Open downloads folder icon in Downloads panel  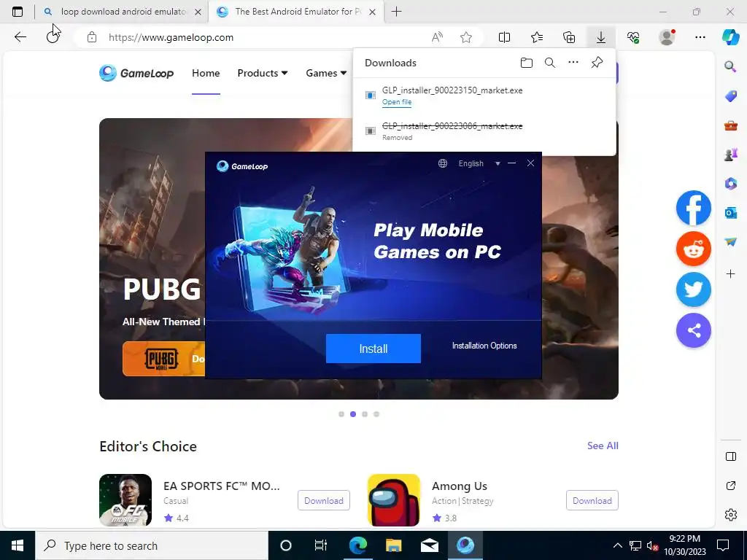(527, 63)
